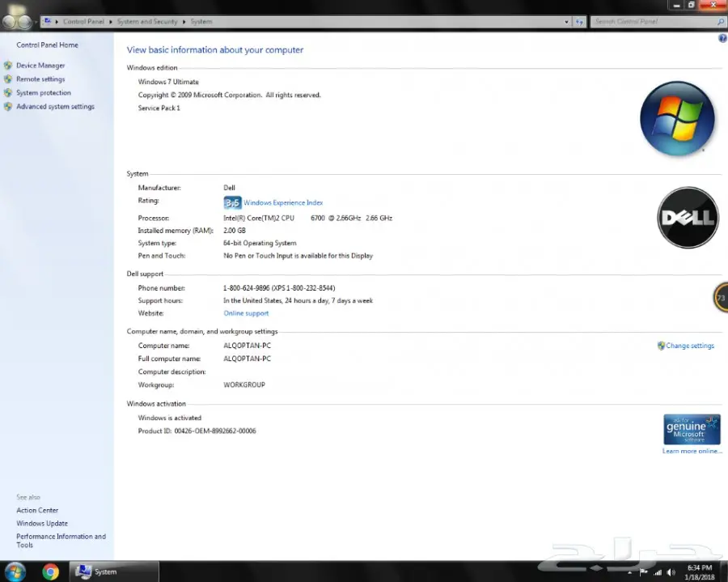Open Device Manager from the sidebar
Image resolution: width=728 pixels, height=582 pixels.
coord(40,66)
